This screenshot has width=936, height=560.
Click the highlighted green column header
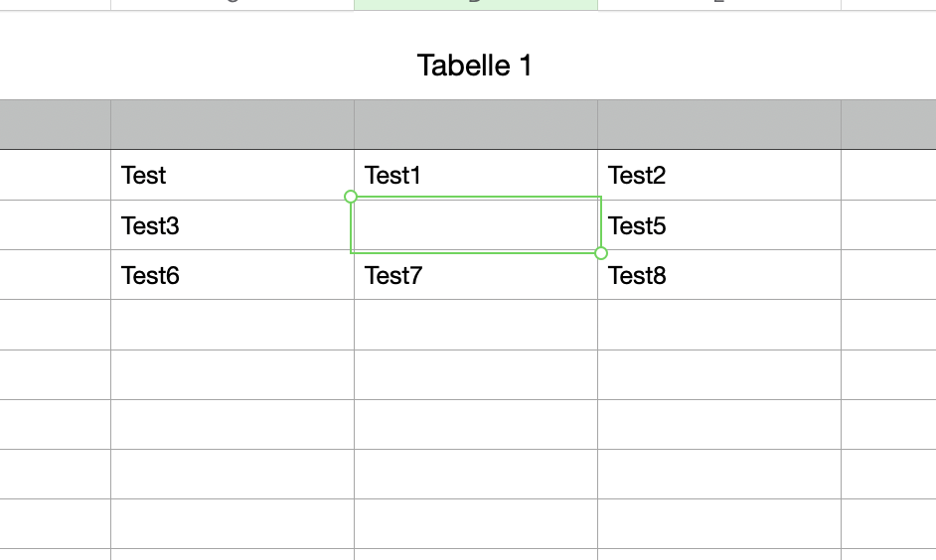click(x=475, y=4)
